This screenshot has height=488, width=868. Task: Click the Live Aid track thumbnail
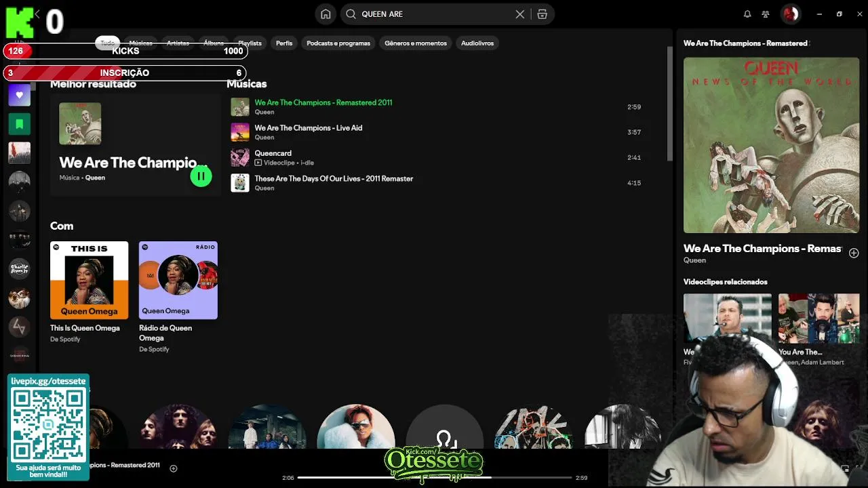[240, 132]
